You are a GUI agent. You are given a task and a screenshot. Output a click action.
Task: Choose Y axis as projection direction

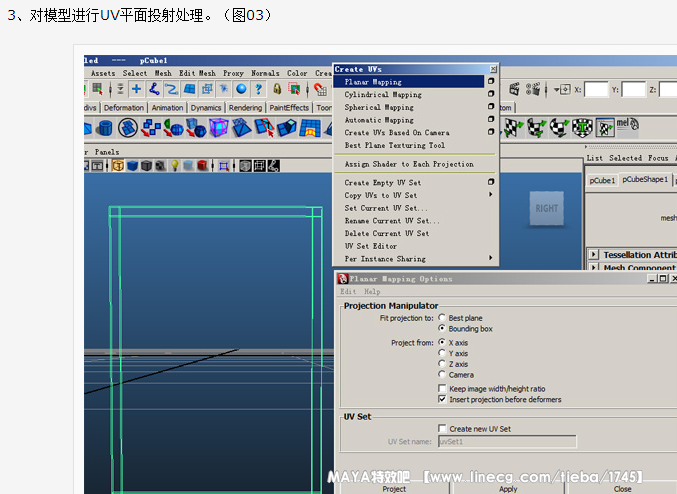442,354
